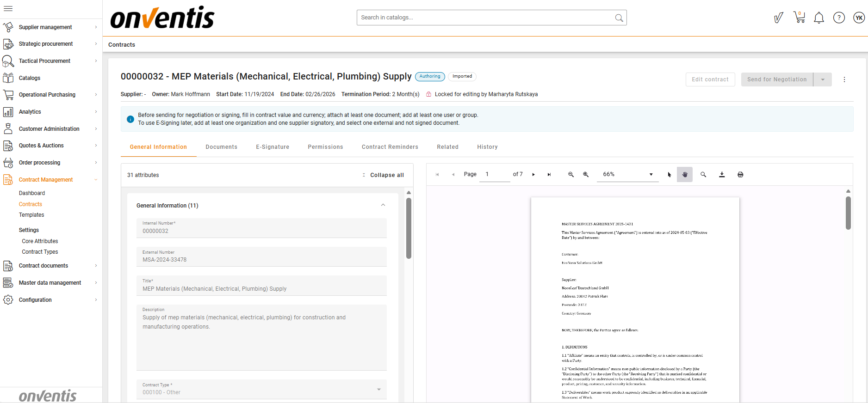
Task: Jump to last PDF page
Action: point(549,175)
